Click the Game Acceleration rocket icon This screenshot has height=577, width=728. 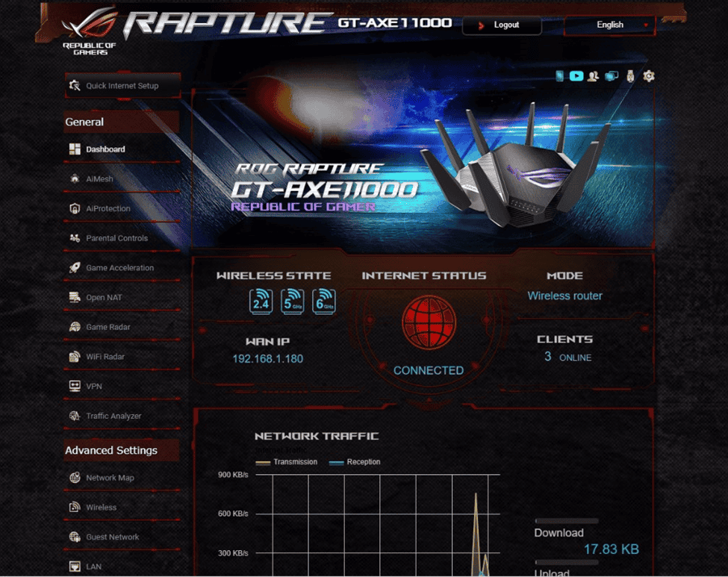pos(75,268)
